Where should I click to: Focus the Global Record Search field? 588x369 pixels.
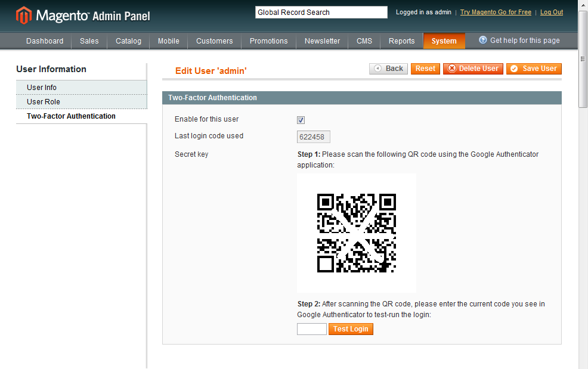[321, 13]
